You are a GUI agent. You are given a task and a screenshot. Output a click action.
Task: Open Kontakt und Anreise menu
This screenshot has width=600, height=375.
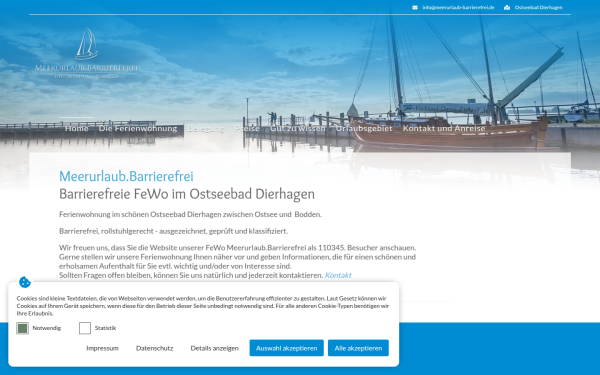(x=444, y=128)
